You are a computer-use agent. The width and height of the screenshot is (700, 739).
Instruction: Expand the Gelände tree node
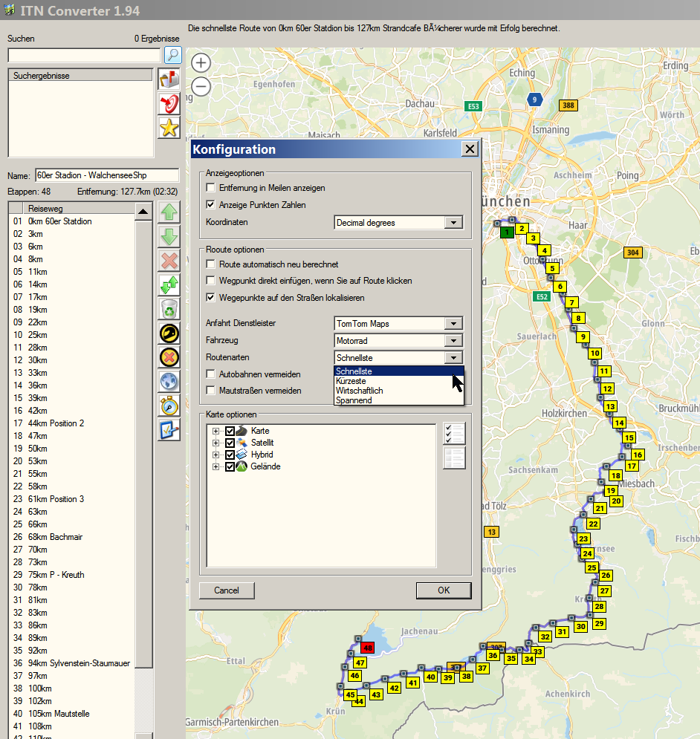[x=215, y=466]
